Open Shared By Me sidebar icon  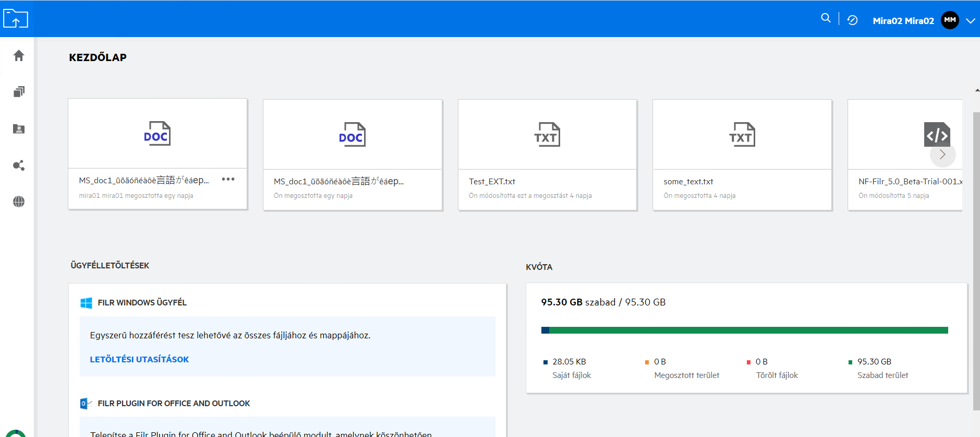19,166
